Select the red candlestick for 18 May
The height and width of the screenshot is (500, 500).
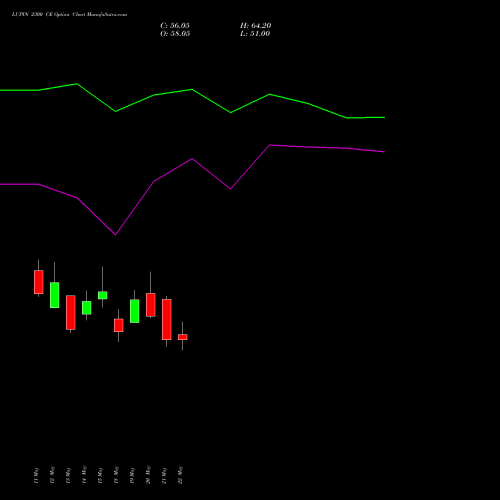pos(119,325)
